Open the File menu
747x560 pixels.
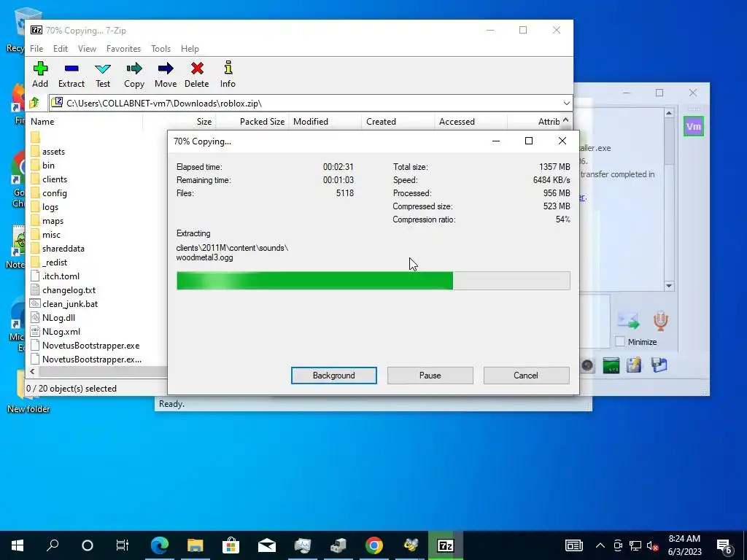(x=36, y=49)
